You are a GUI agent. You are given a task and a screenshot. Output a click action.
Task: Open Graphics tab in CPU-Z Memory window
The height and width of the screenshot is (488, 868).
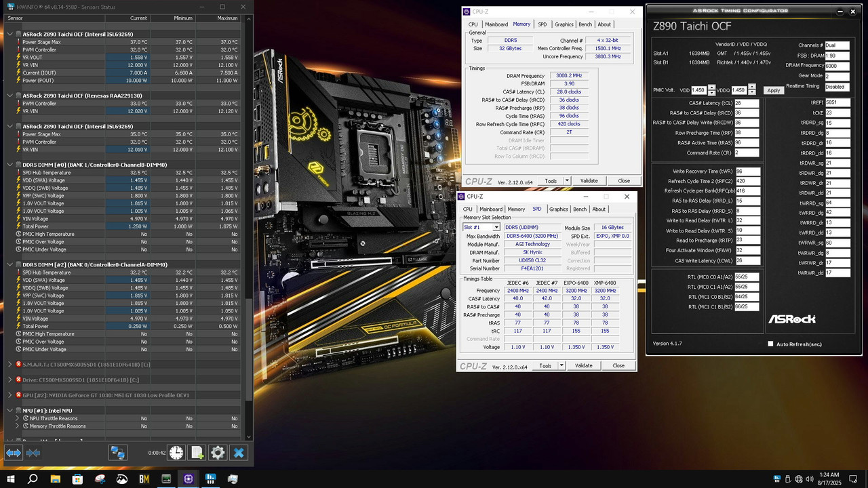tap(564, 24)
